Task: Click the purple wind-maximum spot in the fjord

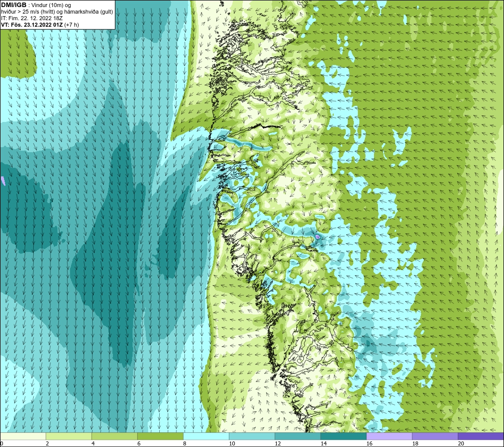Action: 318,236
